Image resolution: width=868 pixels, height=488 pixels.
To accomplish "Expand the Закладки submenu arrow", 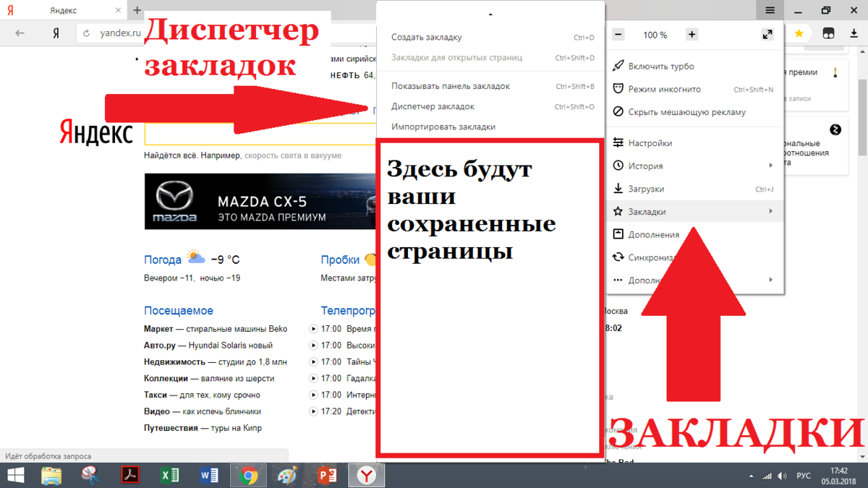I will [x=771, y=211].
